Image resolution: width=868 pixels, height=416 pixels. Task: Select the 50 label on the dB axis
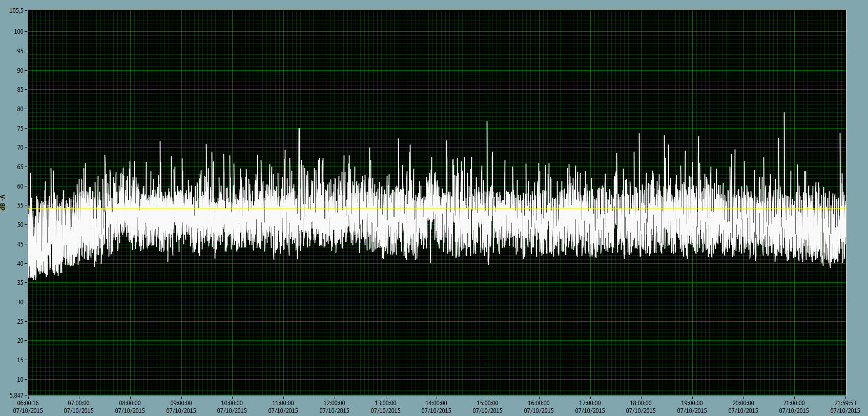tap(21, 225)
